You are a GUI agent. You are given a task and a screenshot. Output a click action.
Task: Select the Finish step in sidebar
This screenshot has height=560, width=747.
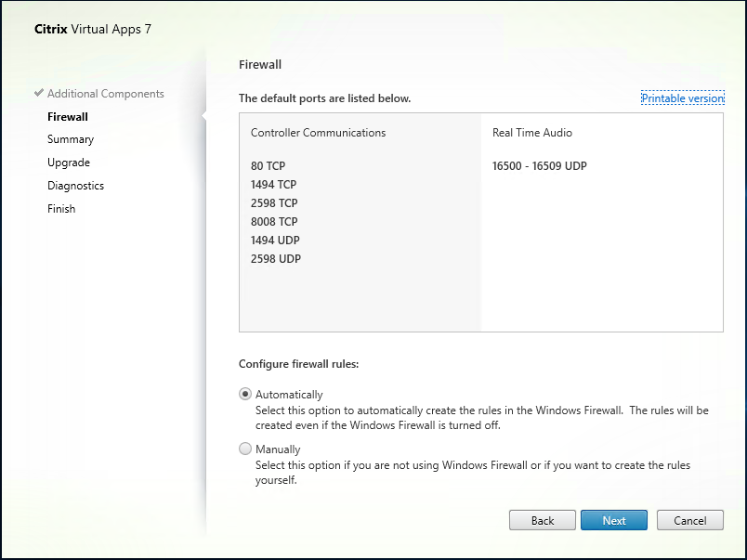[x=61, y=209]
